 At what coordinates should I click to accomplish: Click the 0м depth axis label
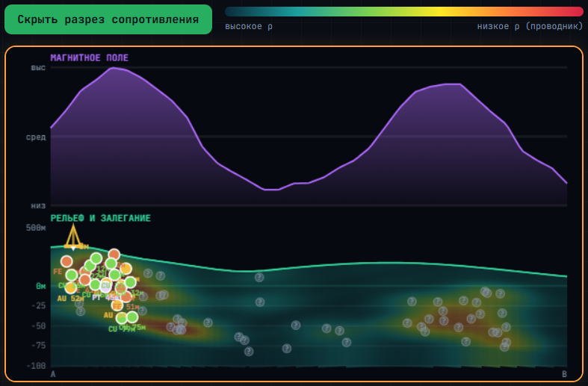41,286
